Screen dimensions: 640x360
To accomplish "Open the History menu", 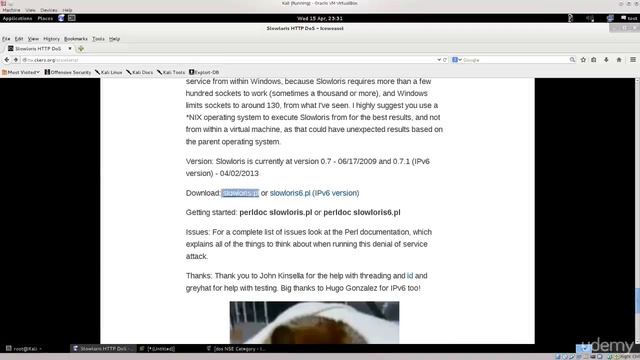I will pyautogui.click(x=51, y=39).
